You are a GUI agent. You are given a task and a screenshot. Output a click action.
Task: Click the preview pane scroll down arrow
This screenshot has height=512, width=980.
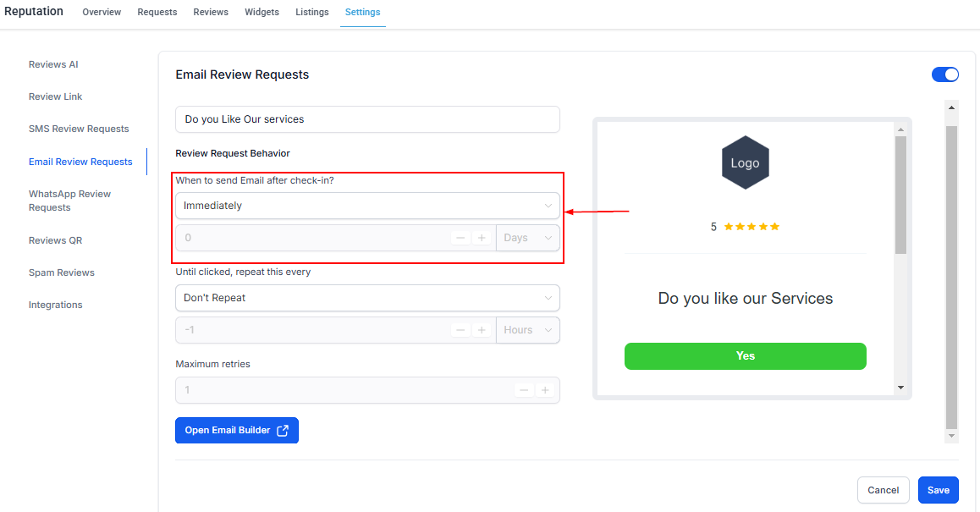(x=900, y=388)
